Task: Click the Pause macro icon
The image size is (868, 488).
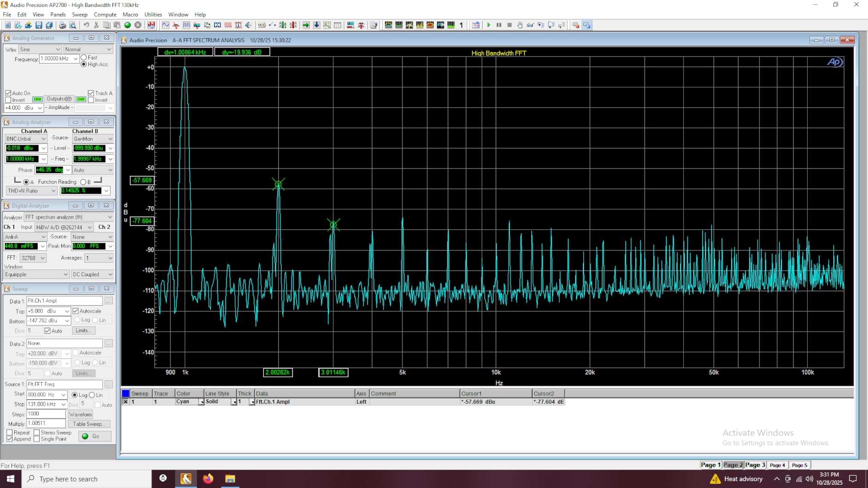Action: [x=499, y=25]
